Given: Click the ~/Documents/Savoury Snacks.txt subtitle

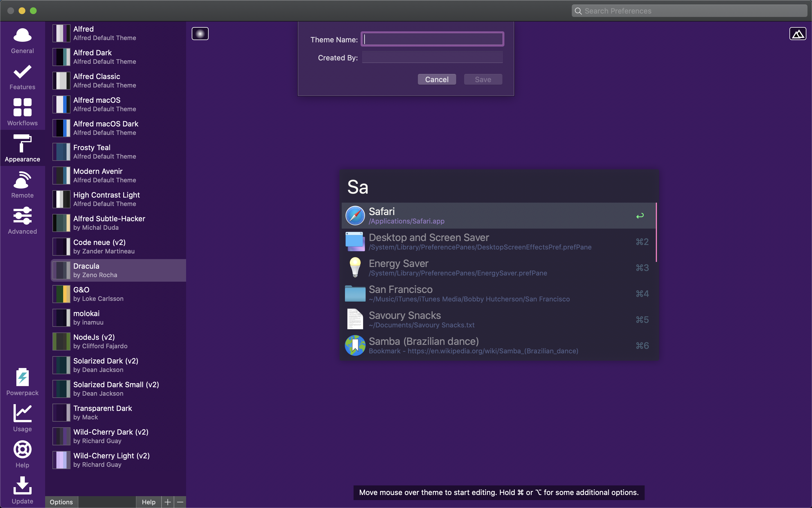Looking at the screenshot, I should pos(422,325).
